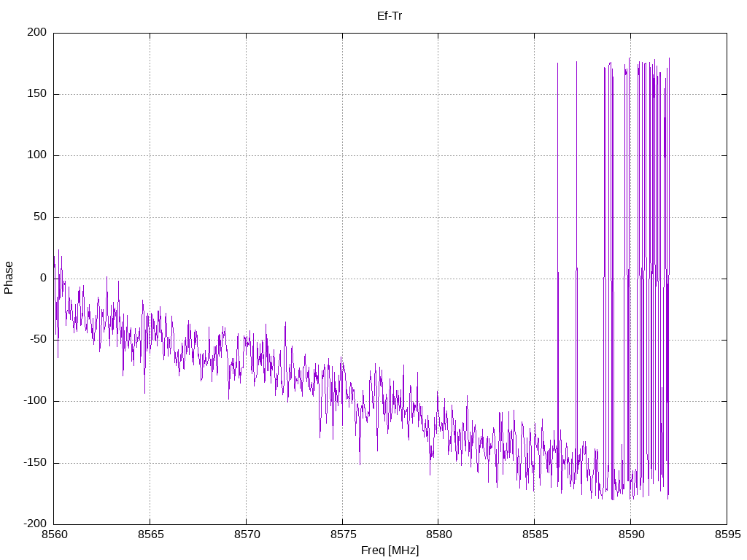Image resolution: width=747 pixels, height=560 pixels.
Task: Click the y-axis tick label 0
Action: coord(44,278)
